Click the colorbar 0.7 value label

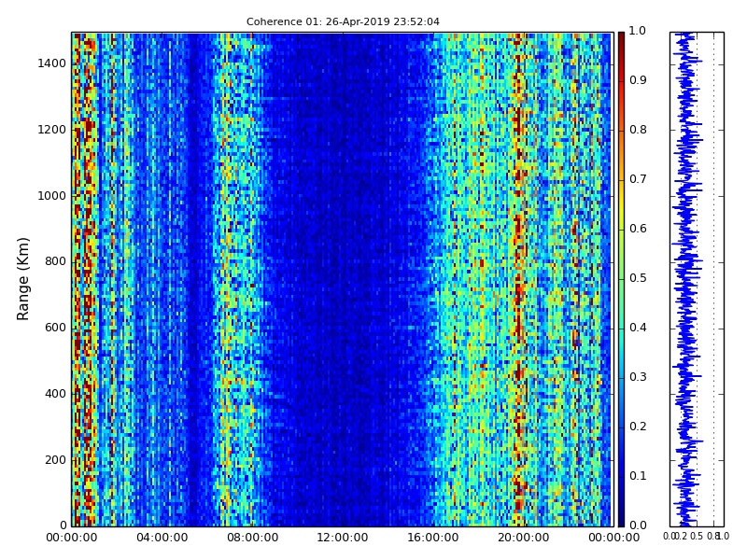[x=638, y=179]
